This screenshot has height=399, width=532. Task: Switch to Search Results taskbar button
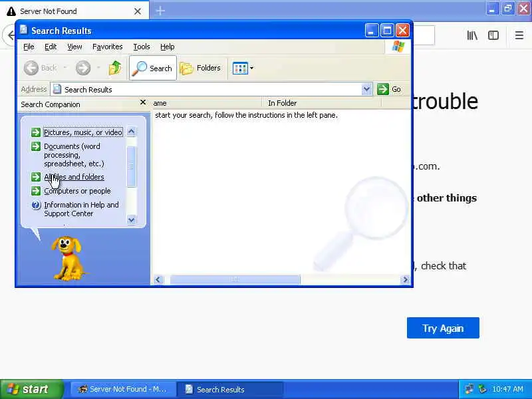point(230,389)
